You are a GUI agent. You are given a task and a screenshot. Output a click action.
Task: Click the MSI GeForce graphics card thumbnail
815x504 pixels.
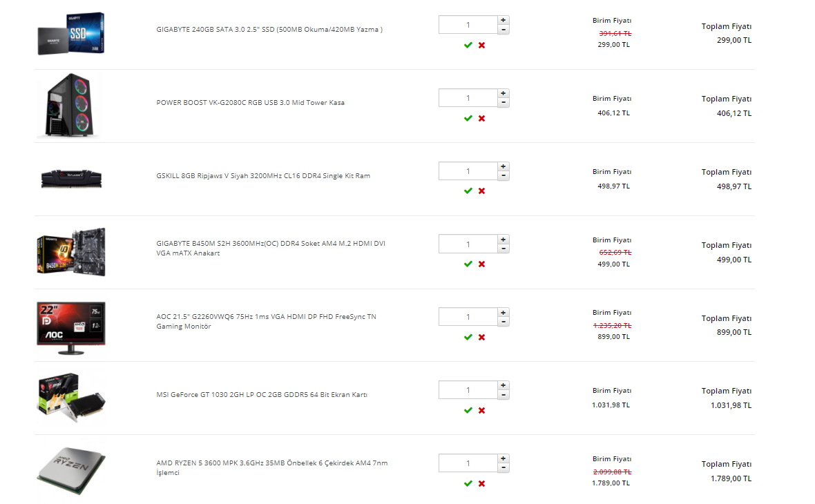click(71, 398)
